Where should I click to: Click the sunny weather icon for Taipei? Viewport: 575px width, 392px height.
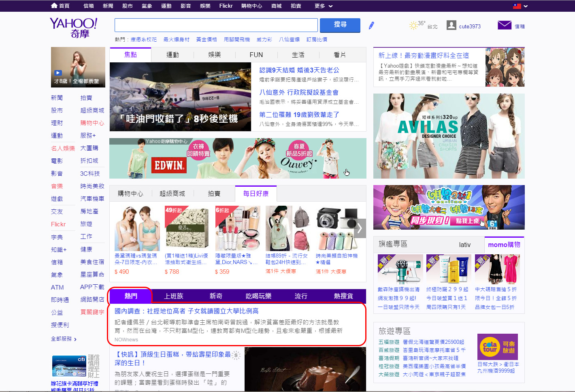tap(413, 26)
